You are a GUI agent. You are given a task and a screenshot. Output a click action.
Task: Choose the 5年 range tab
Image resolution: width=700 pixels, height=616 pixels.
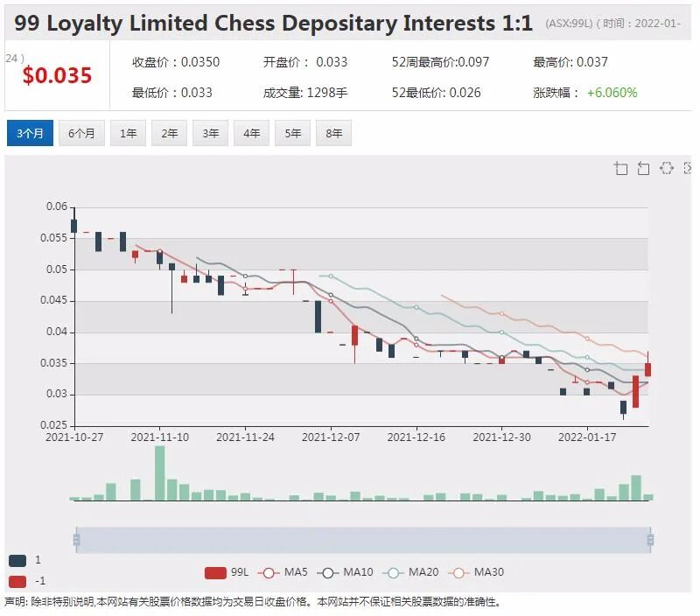pyautogui.click(x=292, y=133)
